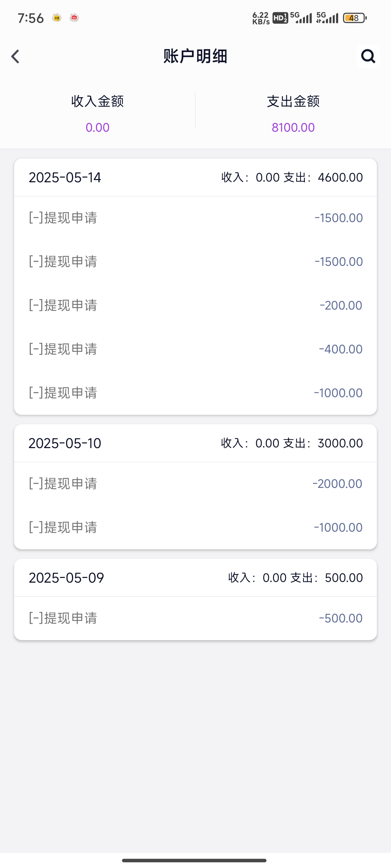This screenshot has height=868, width=391.
Task: Tap the yellow notification icon in status bar
Action: pos(57,18)
